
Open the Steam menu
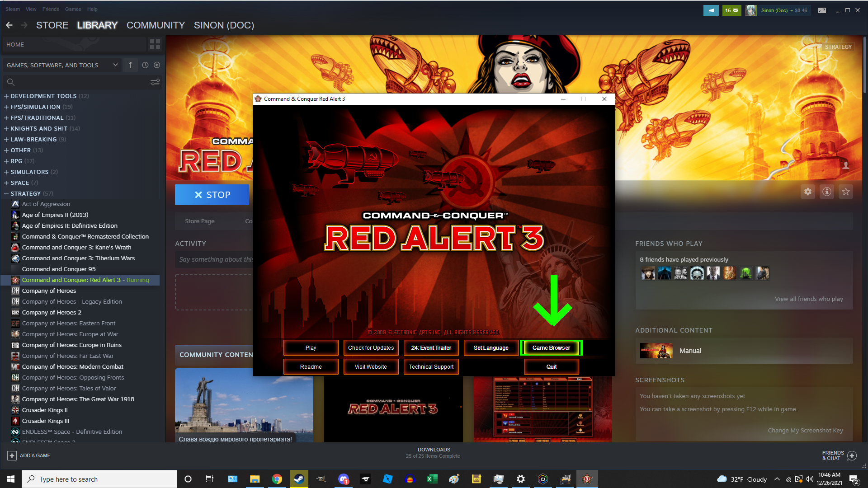[x=13, y=9]
